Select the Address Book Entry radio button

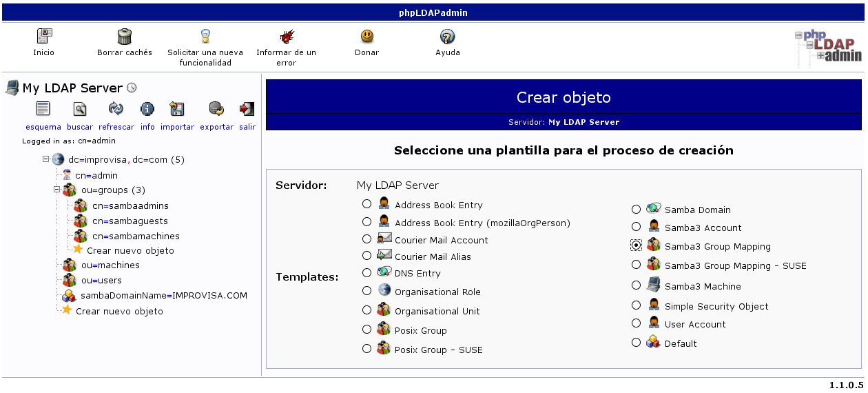tap(366, 203)
